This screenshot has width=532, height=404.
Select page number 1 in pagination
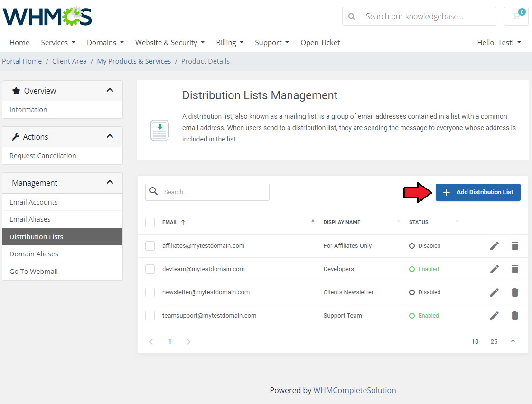[x=169, y=341]
